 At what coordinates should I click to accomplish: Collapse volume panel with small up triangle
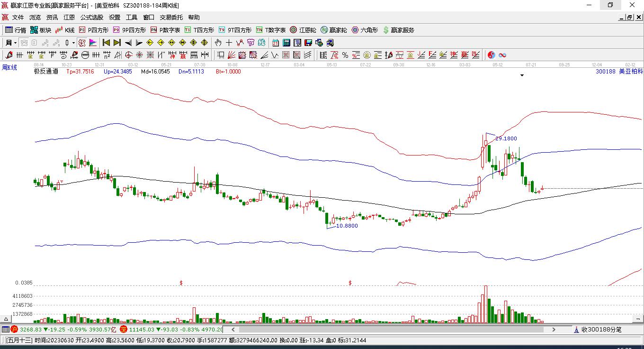coord(7,319)
